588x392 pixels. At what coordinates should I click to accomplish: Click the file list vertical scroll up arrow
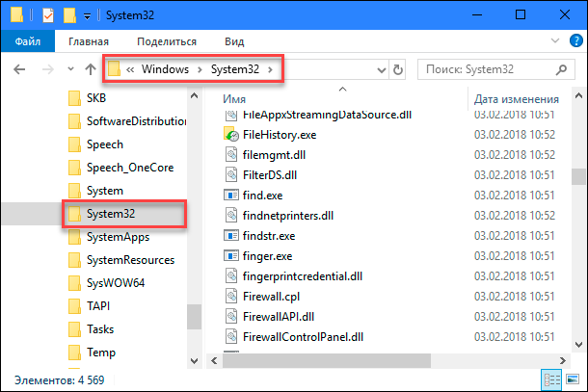[x=578, y=96]
